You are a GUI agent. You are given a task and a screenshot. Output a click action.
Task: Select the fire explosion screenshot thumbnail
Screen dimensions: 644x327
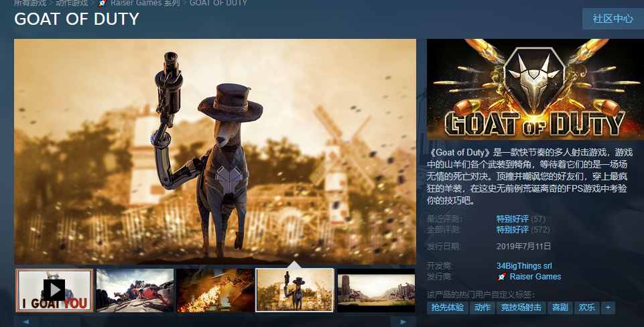tap(215, 290)
